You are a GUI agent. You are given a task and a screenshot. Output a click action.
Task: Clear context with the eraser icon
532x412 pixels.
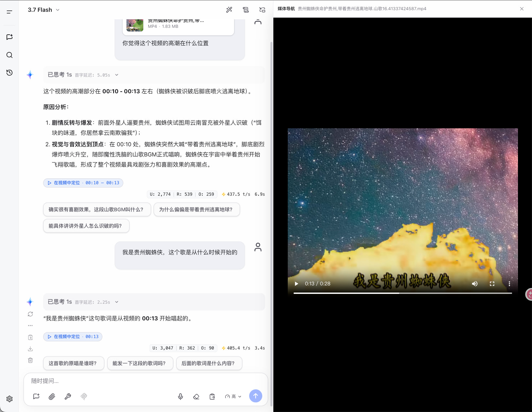196,396
